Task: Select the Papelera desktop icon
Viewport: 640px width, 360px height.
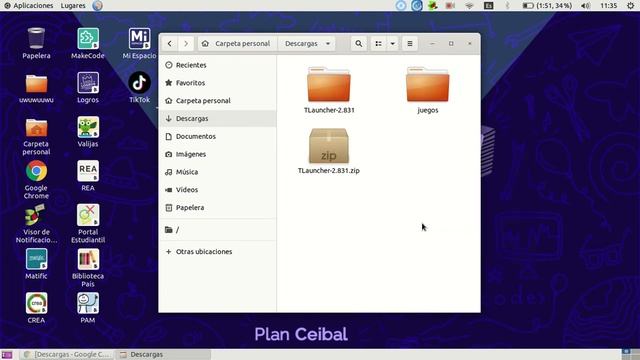Action: pos(36,43)
